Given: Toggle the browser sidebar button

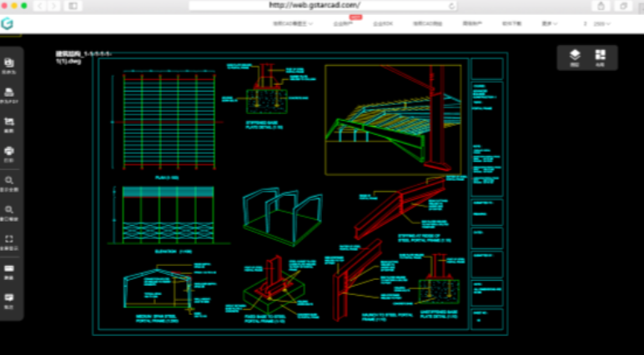Looking at the screenshot, I should click(73, 5).
